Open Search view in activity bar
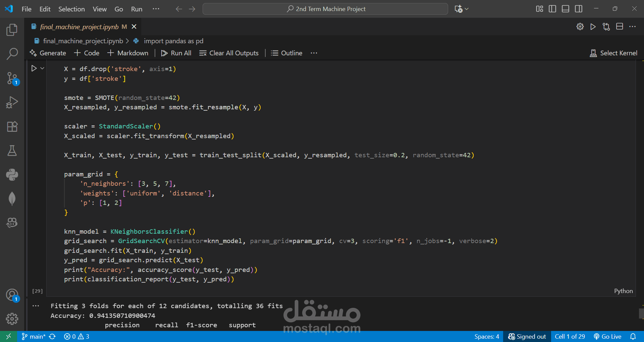The width and height of the screenshot is (644, 342). coord(12,54)
